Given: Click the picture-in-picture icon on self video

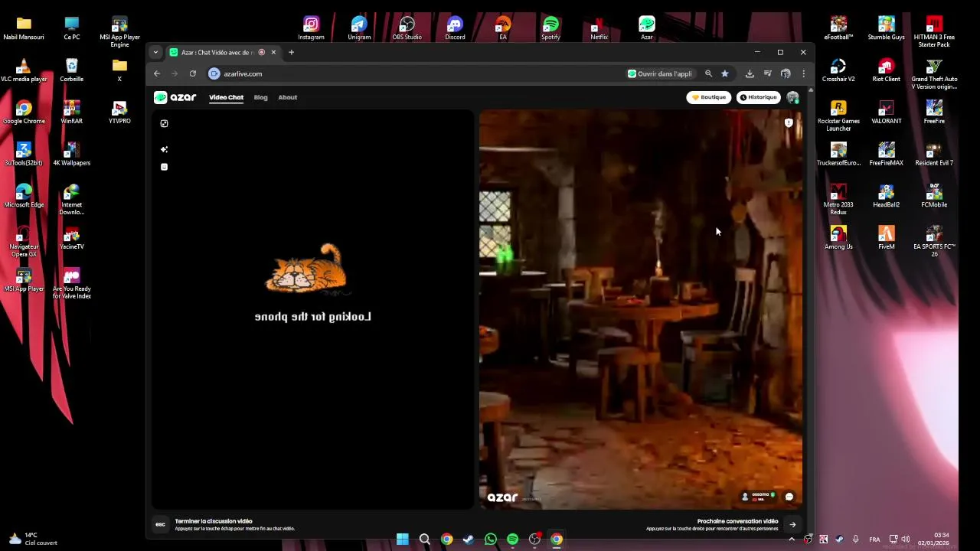Looking at the screenshot, I should coord(164,123).
